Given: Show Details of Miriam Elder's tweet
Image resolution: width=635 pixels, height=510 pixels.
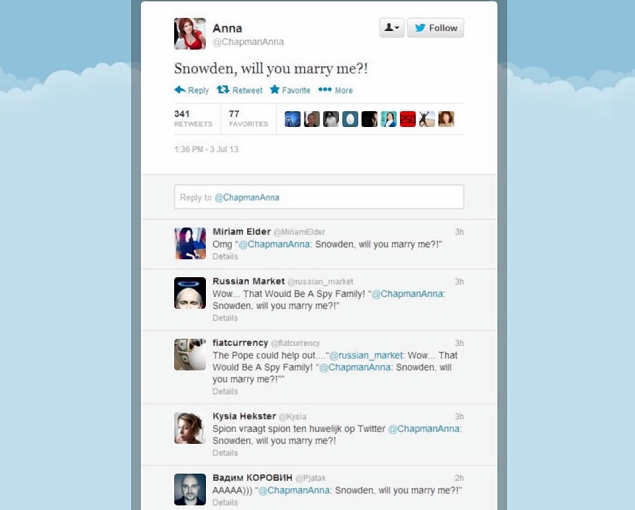Looking at the screenshot, I should pyautogui.click(x=225, y=256).
